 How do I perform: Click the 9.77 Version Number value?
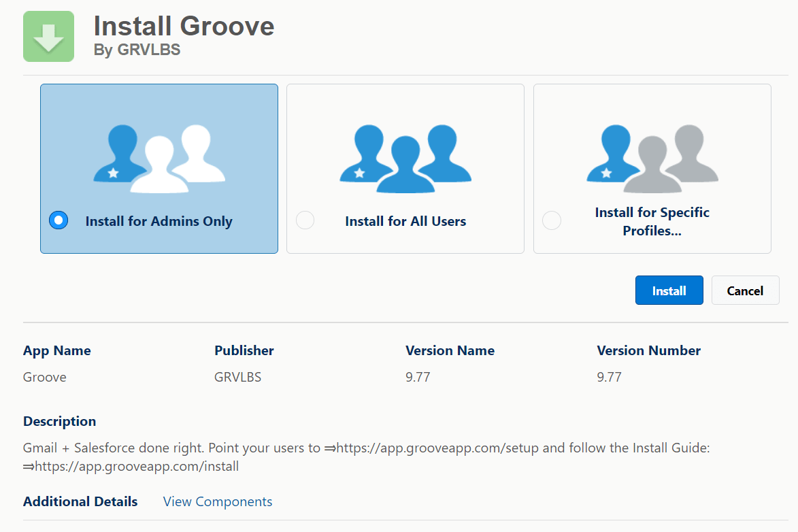tap(609, 378)
